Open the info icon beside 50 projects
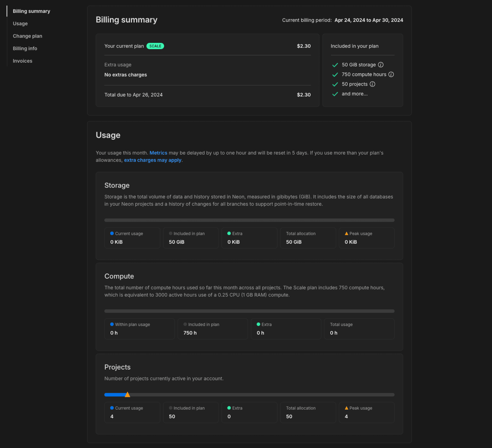Viewport: 492px width, 448px height. click(x=372, y=84)
